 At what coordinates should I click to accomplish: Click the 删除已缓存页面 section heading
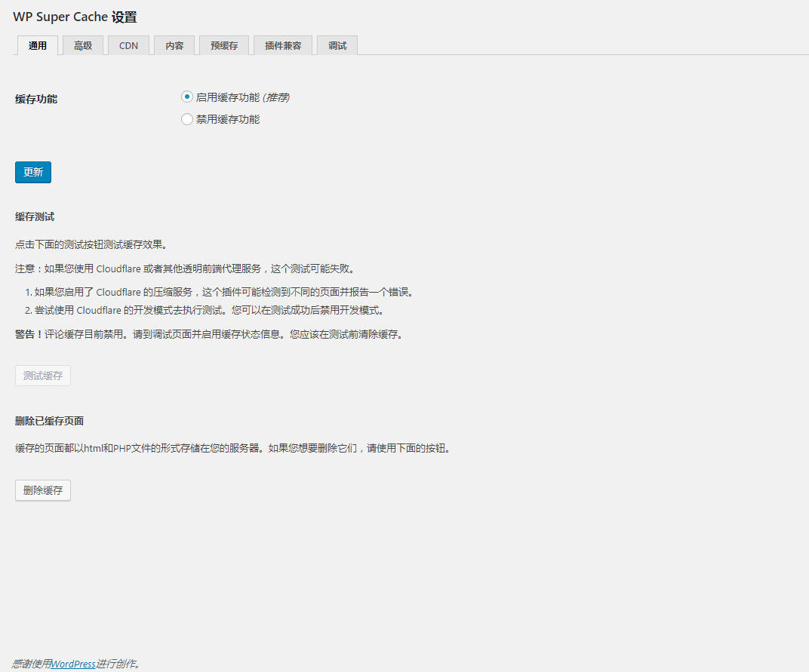click(49, 421)
